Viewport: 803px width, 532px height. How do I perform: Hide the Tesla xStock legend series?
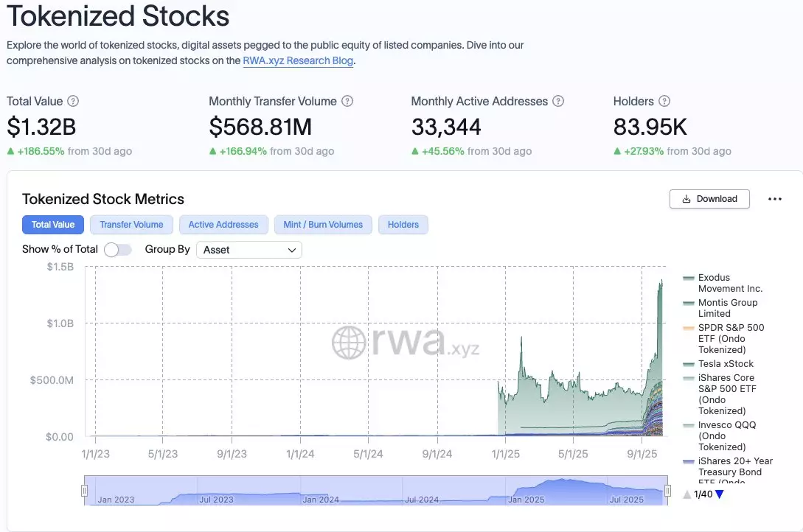tap(725, 363)
